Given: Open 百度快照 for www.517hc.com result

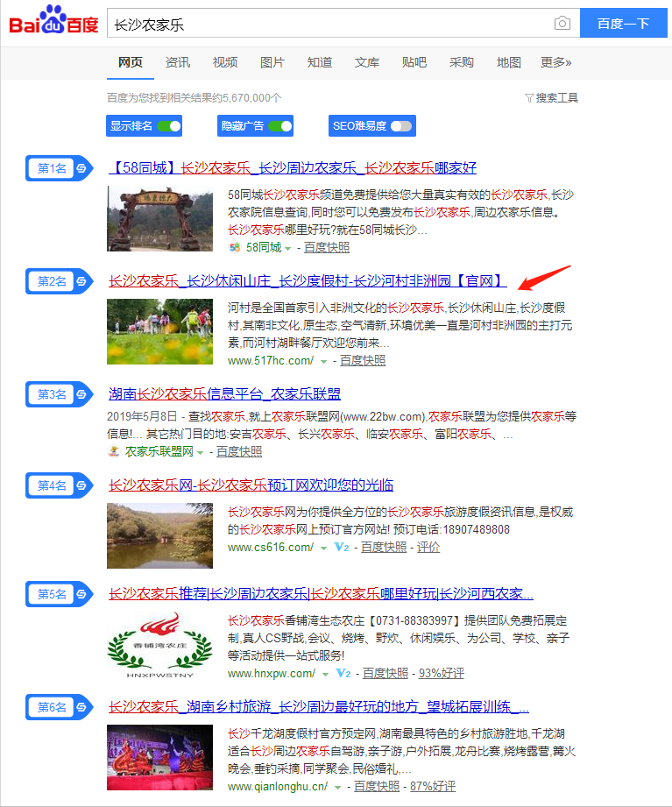Looking at the screenshot, I should click(x=362, y=361).
